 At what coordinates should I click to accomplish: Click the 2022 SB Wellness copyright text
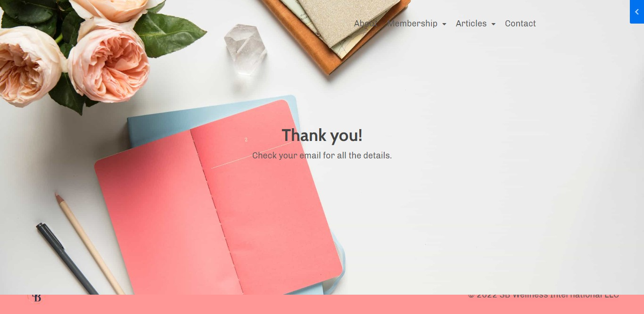click(543, 295)
